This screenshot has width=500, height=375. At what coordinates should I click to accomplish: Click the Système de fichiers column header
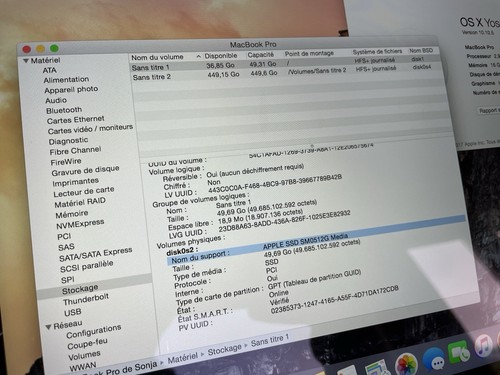click(377, 52)
